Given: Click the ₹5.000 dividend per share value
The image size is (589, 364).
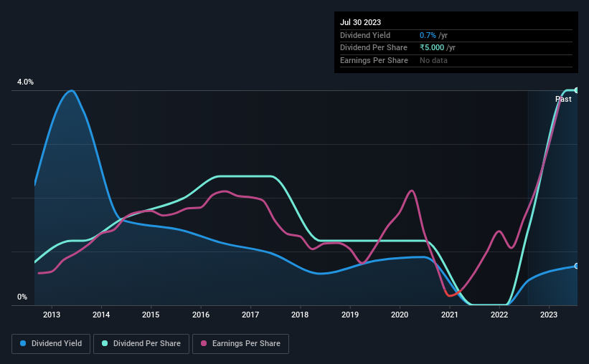Looking at the screenshot, I should pos(432,48).
